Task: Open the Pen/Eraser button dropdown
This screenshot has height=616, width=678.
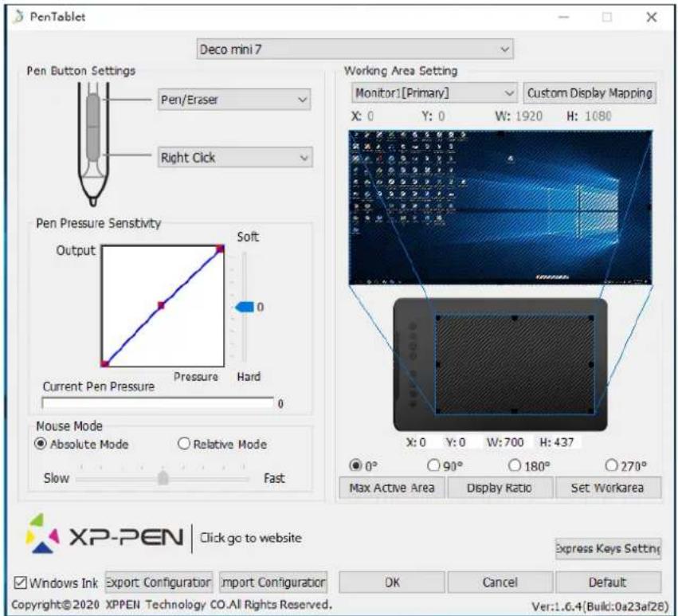Action: [x=234, y=100]
